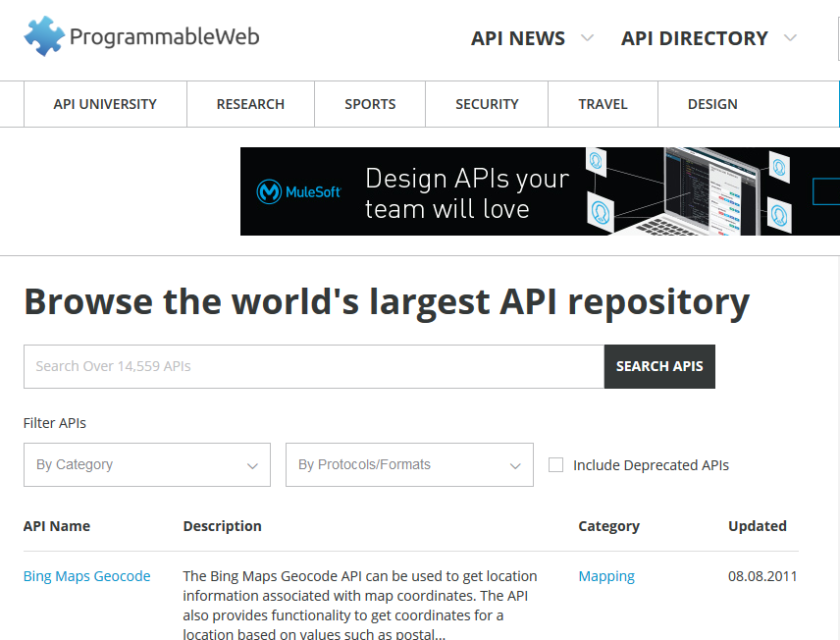840x640 pixels.
Task: Click into the Search Over 14,559 APIs field
Action: click(314, 367)
